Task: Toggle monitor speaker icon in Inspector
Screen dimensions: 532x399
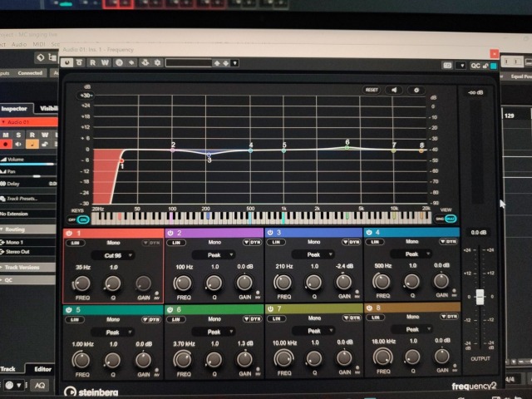Action: [x=18, y=144]
